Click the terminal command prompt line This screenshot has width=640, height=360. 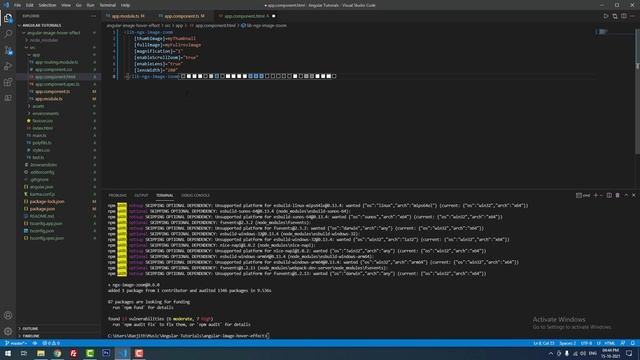click(x=188, y=336)
